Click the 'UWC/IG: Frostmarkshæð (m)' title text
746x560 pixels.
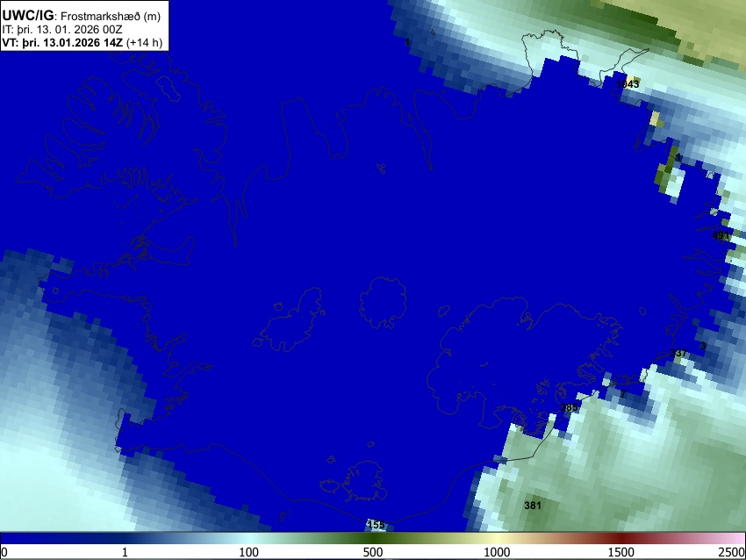(x=82, y=16)
